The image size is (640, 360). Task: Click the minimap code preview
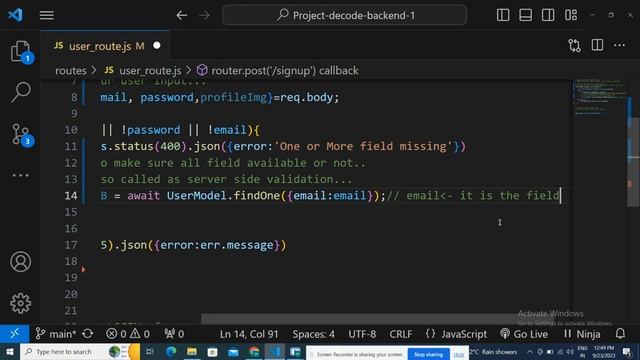click(600, 98)
